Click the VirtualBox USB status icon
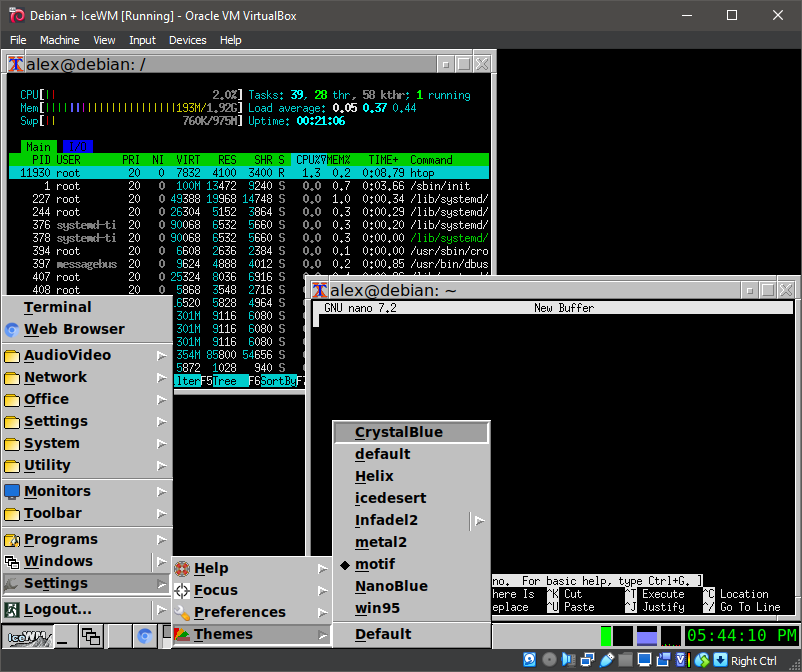The image size is (802, 672). tap(607, 660)
